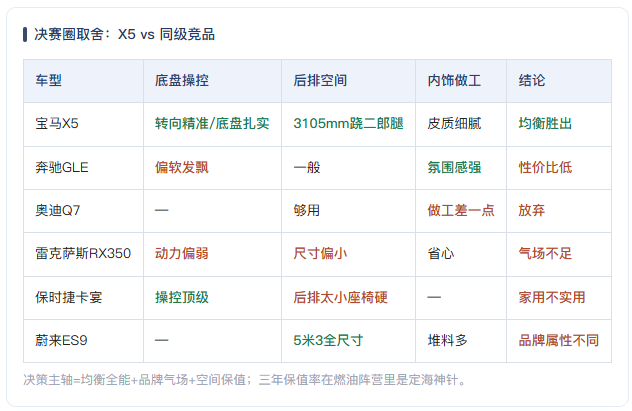Select the 蔚来ES9 cell

click(83, 341)
